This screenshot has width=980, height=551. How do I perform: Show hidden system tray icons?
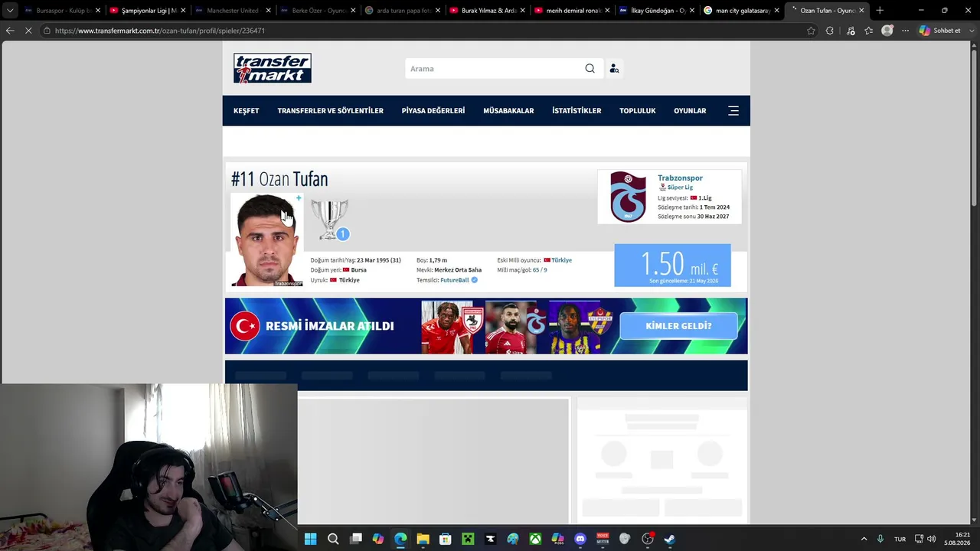[x=864, y=539]
